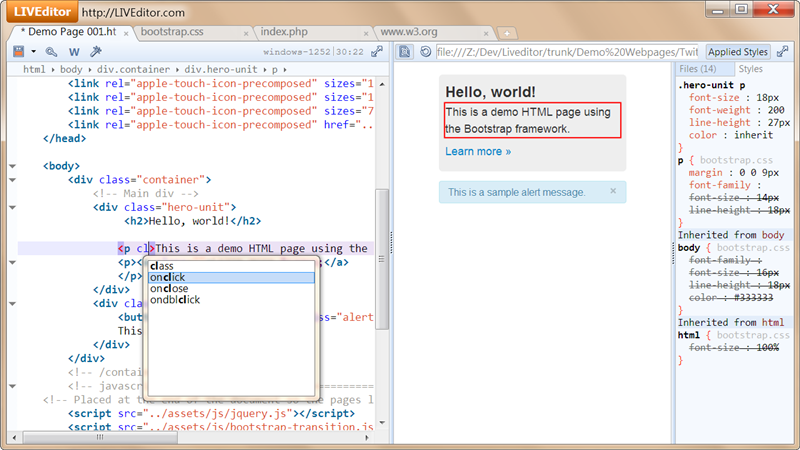Click the magic wand tools icon
The image size is (800, 450).
click(x=96, y=52)
